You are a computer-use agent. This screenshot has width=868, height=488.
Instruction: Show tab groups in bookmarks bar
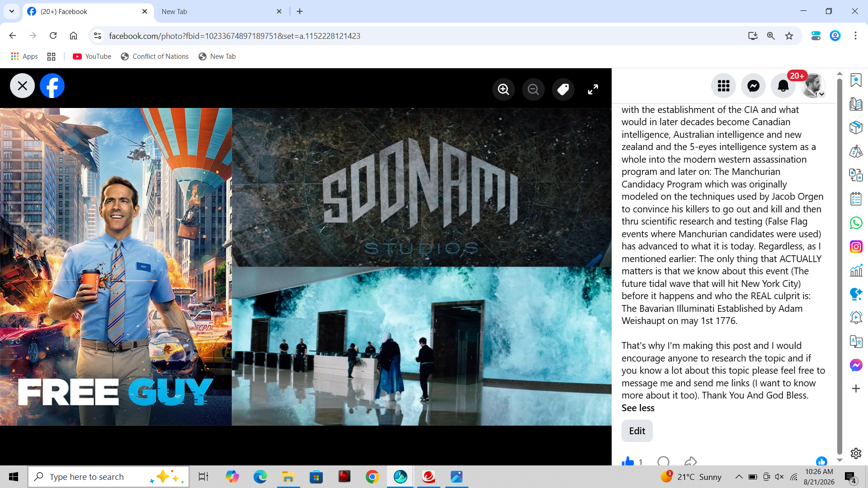[51, 56]
